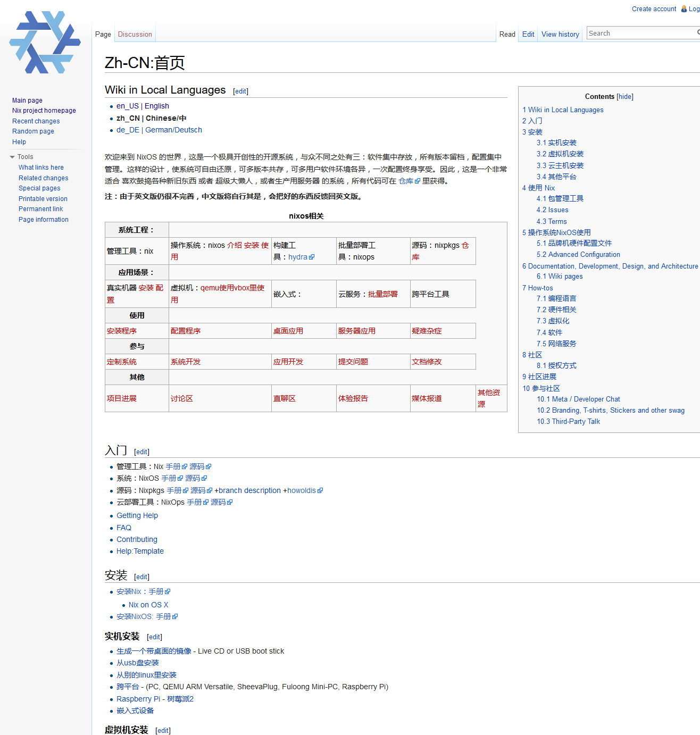Screen dimensions: 700x735
Task: Edit the 虚拟机安装 section
Action: pos(163,731)
